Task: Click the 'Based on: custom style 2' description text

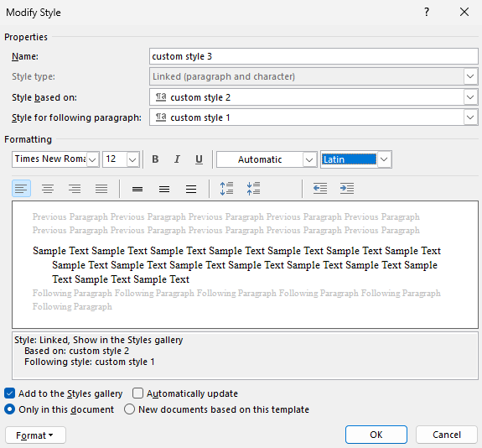Action: 76,351
